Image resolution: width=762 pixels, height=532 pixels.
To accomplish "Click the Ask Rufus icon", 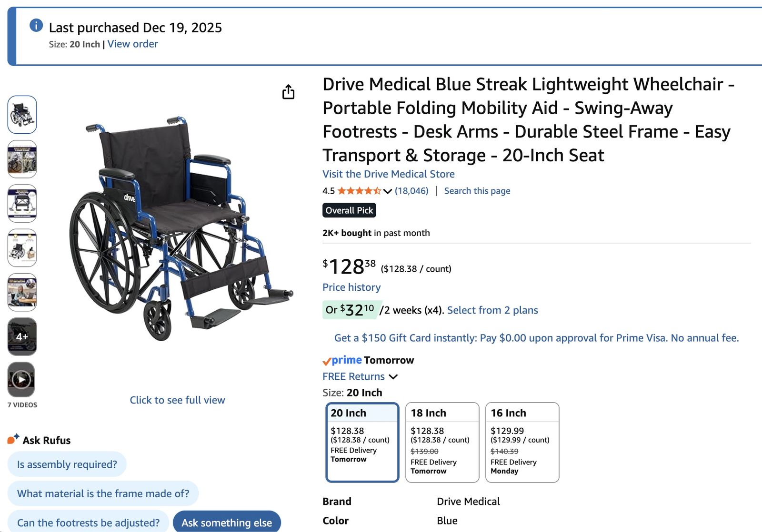I will pyautogui.click(x=13, y=439).
